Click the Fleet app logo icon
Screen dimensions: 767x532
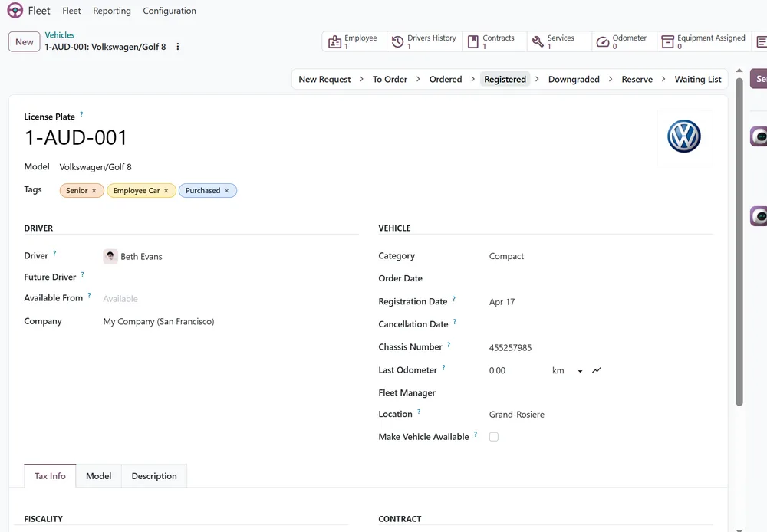coord(15,10)
